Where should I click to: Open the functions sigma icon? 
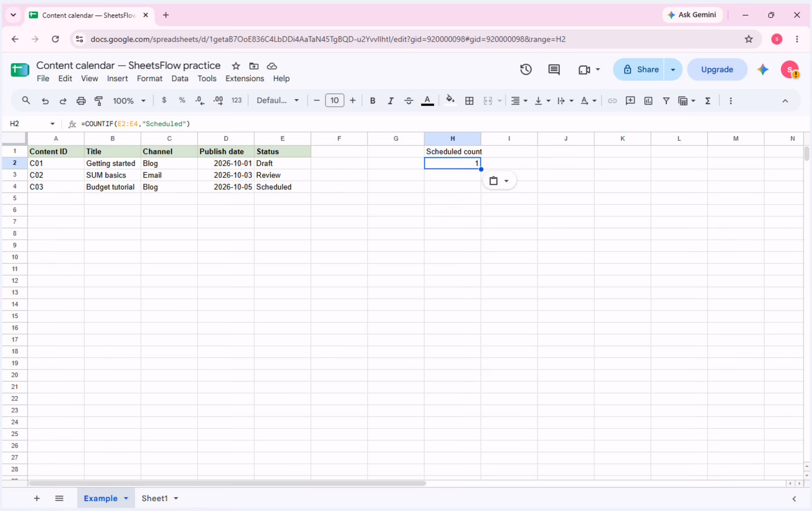708,101
